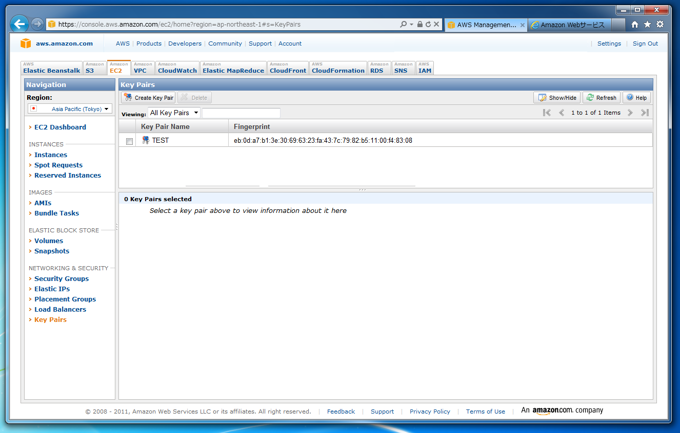Open AMIs in navigation
The width and height of the screenshot is (680, 433).
(42, 203)
